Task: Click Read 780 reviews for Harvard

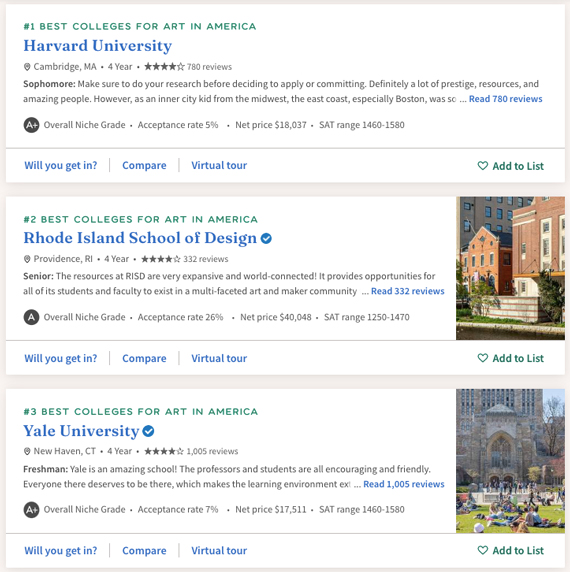Action: [505, 99]
